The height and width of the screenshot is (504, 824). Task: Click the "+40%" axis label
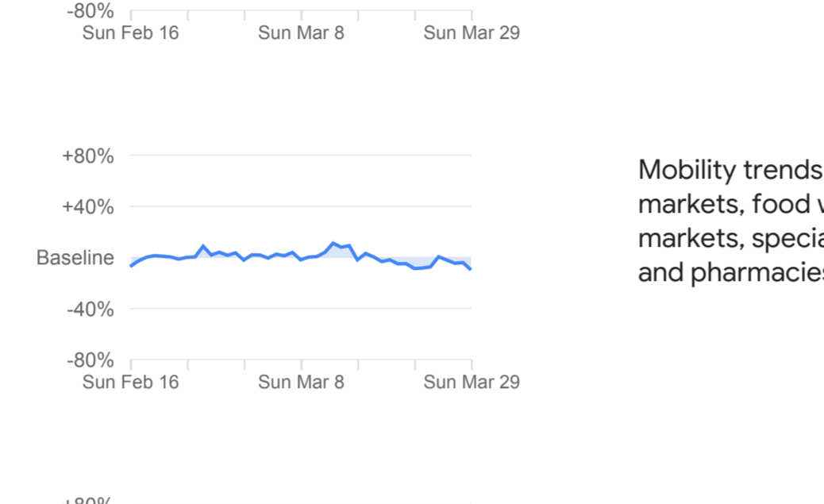pos(88,207)
